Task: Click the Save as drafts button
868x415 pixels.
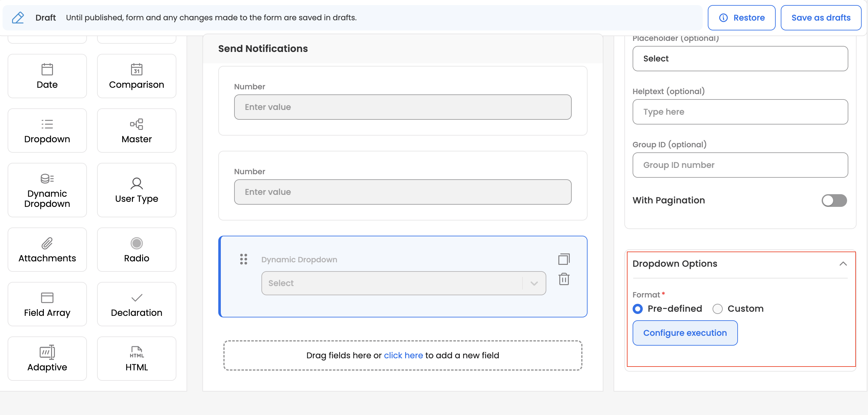Action: coord(820,18)
